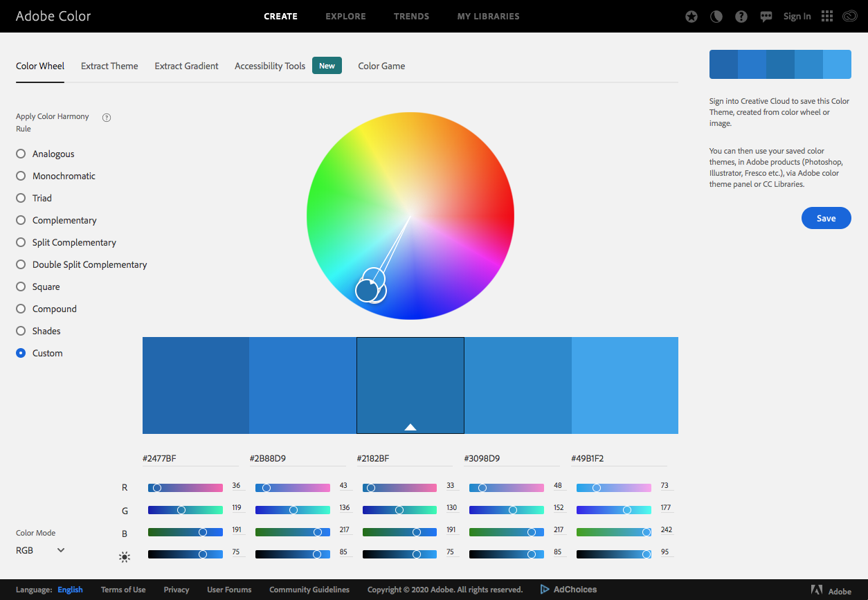Select the #3098D9 color swatch
This screenshot has width=868, height=600.
[518, 385]
